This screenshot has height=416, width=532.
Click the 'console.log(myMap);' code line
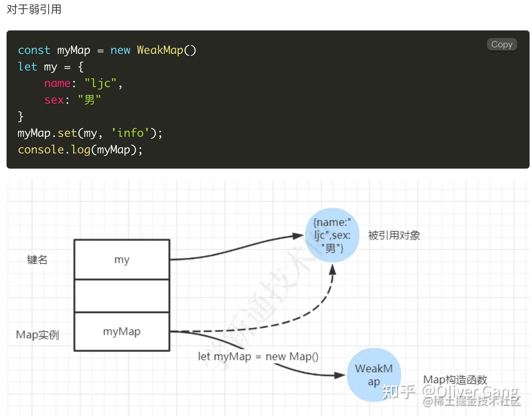click(80, 149)
